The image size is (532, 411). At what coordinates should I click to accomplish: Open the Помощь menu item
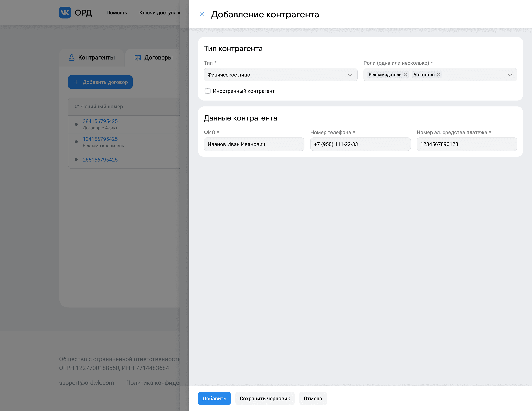(117, 13)
